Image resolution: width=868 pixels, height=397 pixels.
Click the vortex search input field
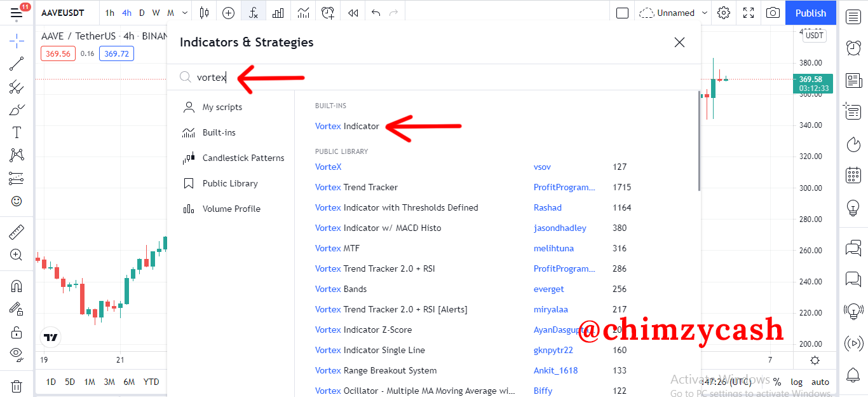[x=434, y=77]
